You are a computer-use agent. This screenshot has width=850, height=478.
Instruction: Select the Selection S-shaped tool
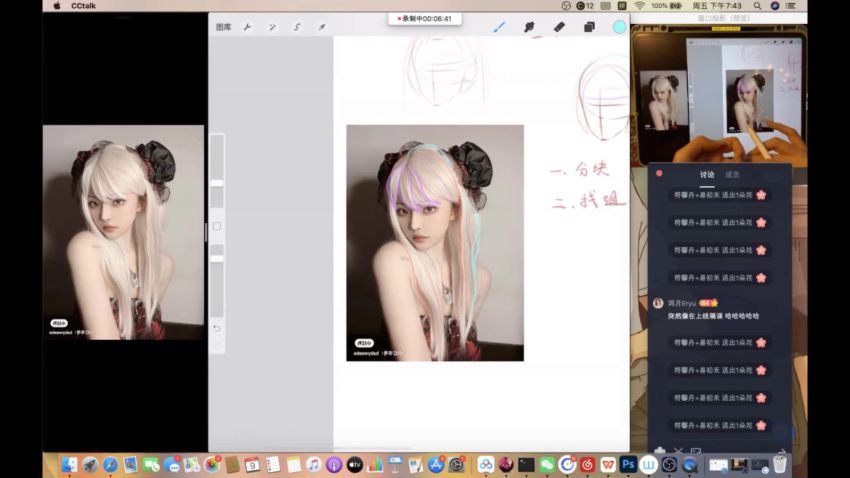[x=297, y=27]
